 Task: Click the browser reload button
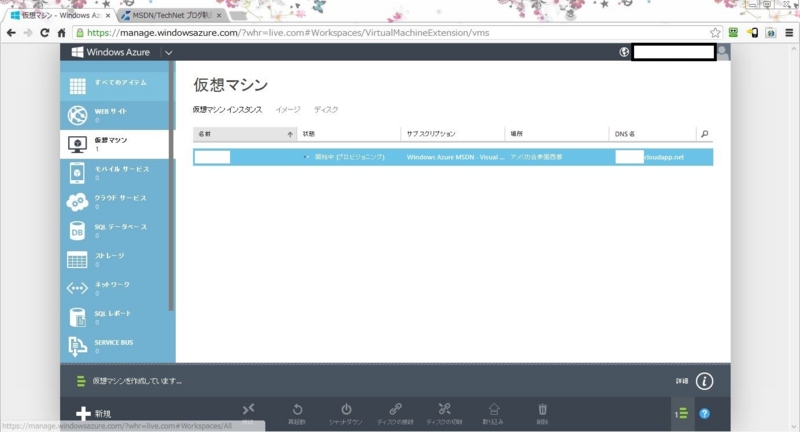point(44,33)
